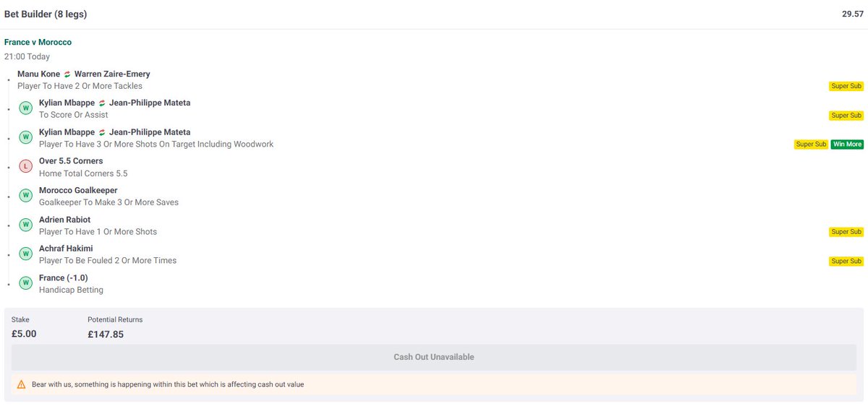868x409 pixels.
Task: Click the Over 5.5 Corners selection
Action: (x=71, y=161)
